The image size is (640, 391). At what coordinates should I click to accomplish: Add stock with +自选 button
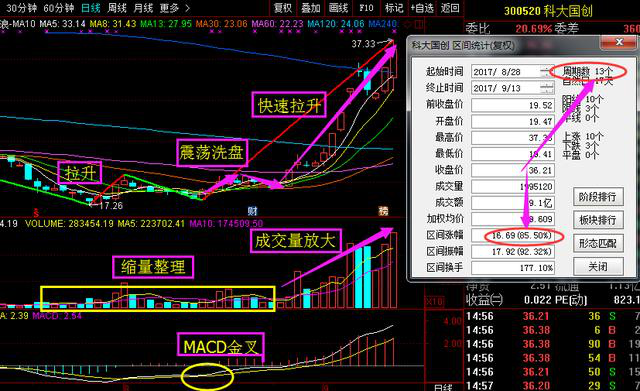pyautogui.click(x=422, y=8)
